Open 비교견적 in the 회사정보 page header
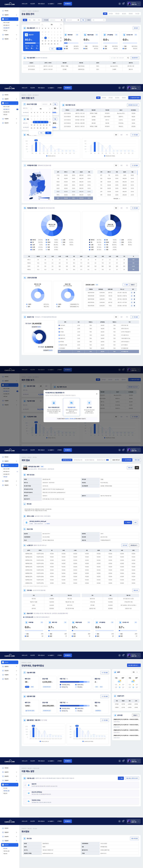 coord(32,821)
